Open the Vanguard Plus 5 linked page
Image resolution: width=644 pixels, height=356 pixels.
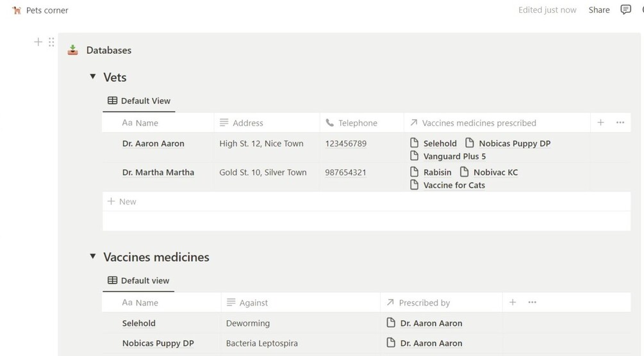pyautogui.click(x=454, y=156)
